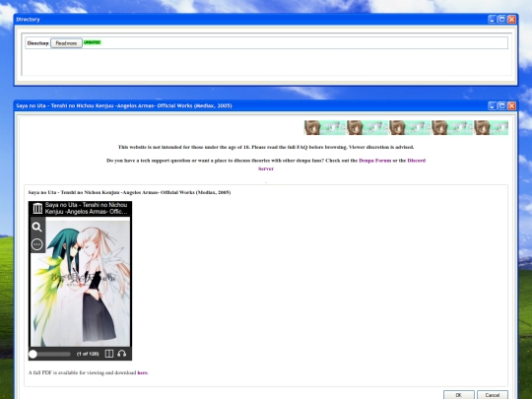Toggle two-page view icon in viewer

[109, 354]
